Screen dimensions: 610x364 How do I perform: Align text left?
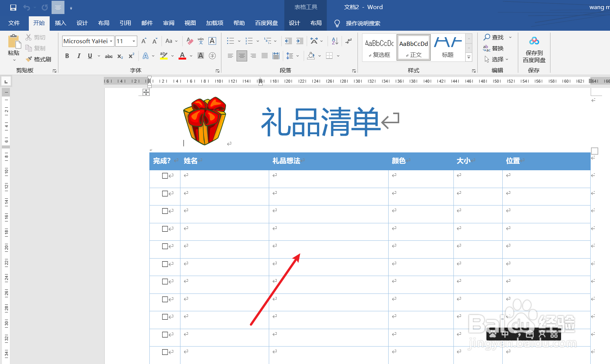(231, 56)
